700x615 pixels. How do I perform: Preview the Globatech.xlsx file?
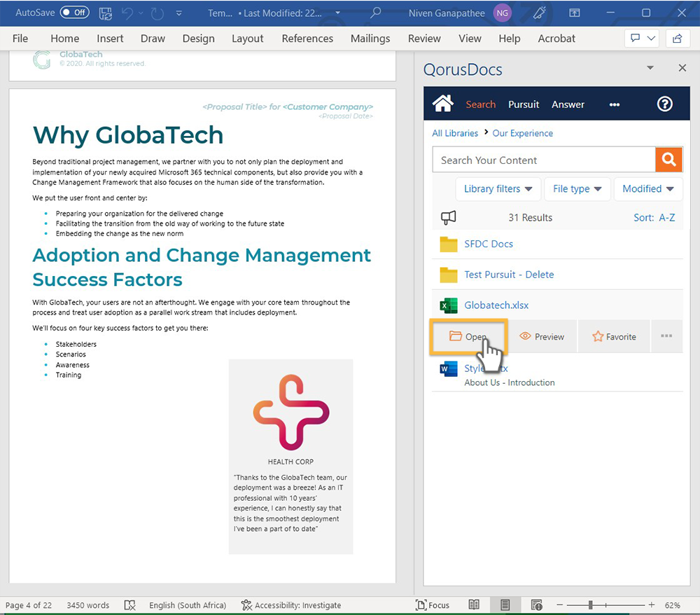(x=542, y=337)
